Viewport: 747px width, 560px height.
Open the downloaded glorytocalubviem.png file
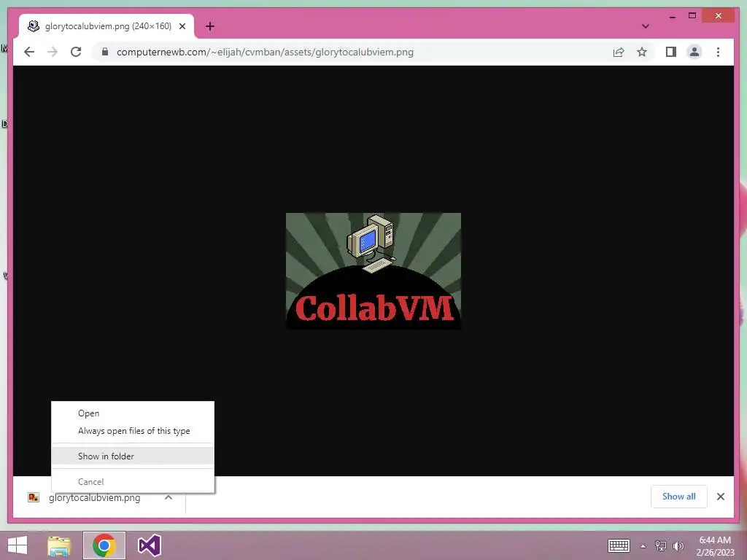click(x=94, y=497)
